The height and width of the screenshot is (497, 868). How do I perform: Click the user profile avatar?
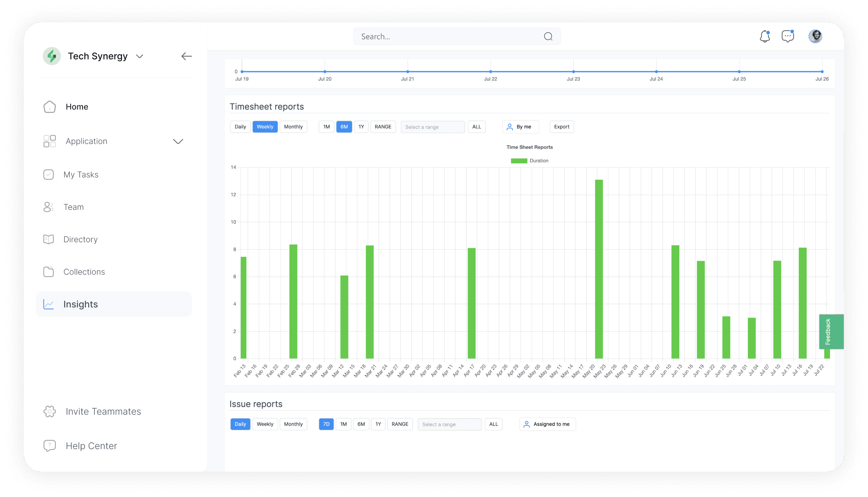point(815,36)
